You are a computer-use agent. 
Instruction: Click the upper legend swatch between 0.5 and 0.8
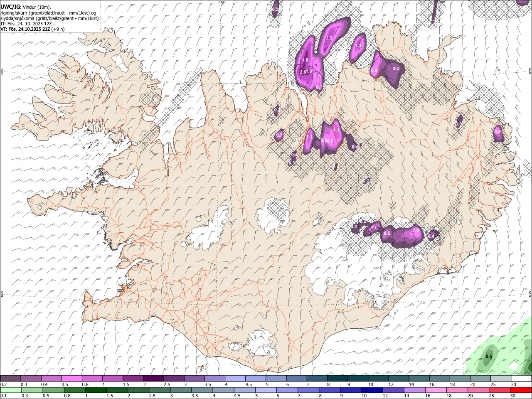coord(71,378)
